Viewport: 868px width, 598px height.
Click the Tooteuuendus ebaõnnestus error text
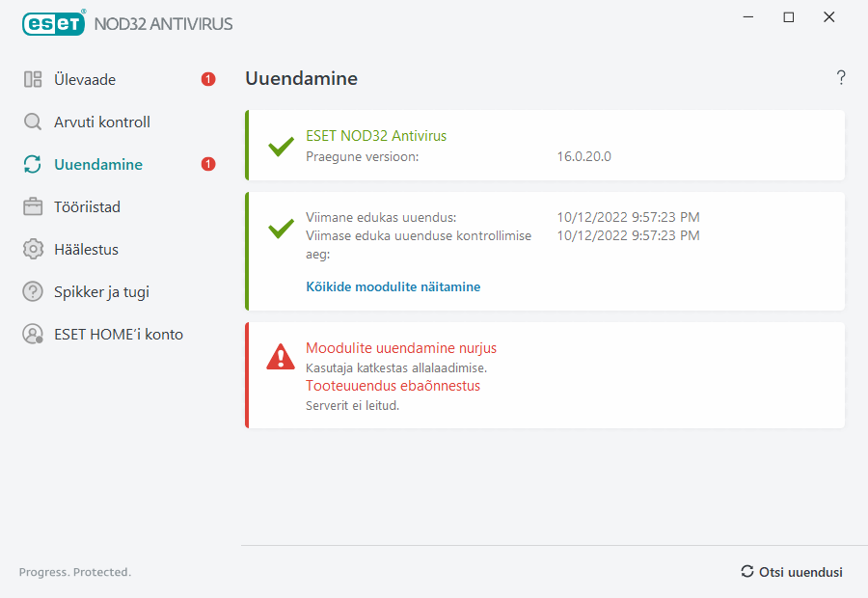(393, 385)
